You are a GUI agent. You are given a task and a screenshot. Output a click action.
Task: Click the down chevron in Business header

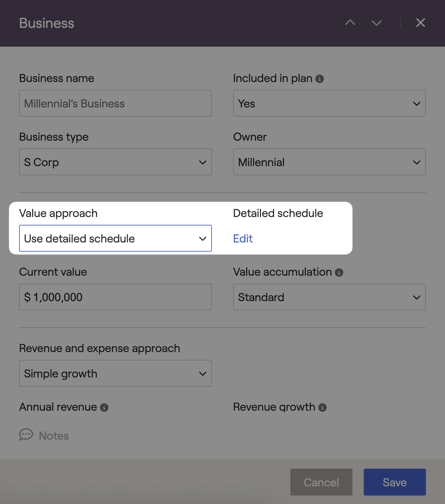pos(376,23)
